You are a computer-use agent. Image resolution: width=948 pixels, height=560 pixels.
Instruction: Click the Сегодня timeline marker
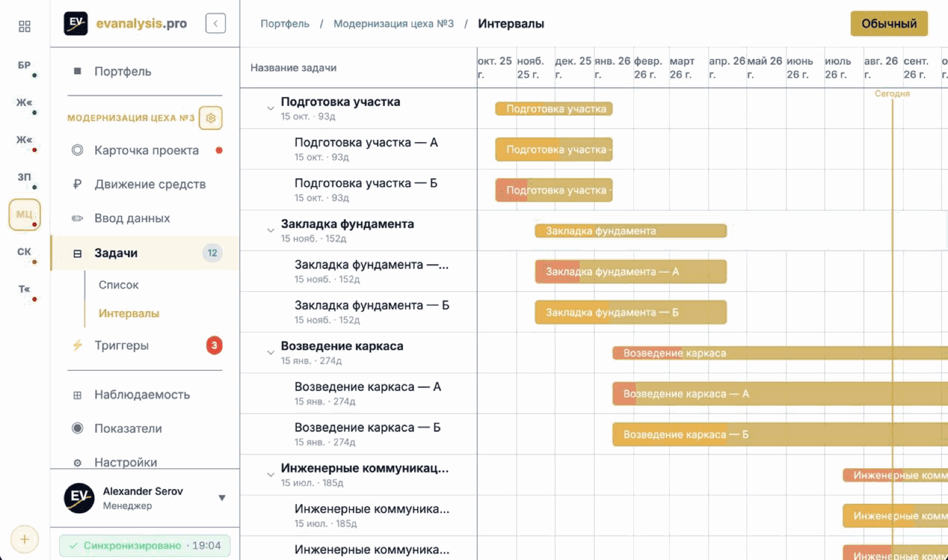(x=892, y=94)
